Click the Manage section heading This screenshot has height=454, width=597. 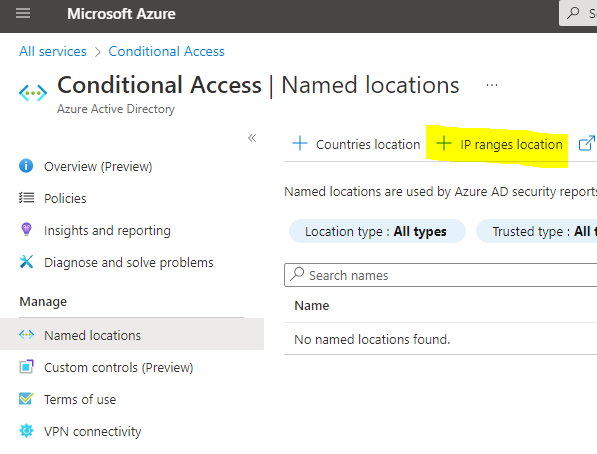(x=43, y=302)
